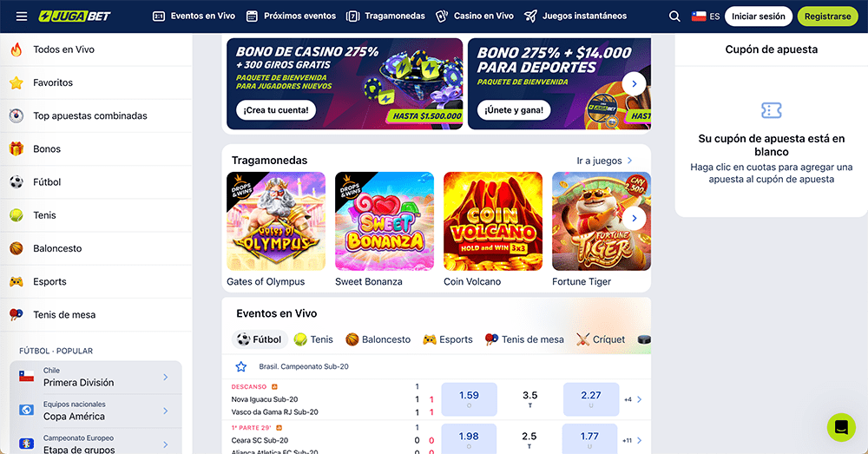Open the Sweet Bonanza game thumbnail
This screenshot has width=868, height=454.
[x=385, y=221]
